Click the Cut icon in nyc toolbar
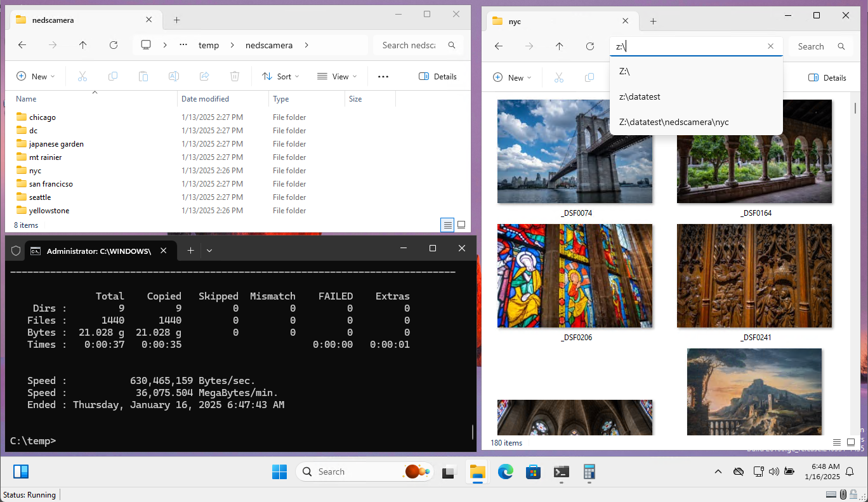This screenshot has width=868, height=502. tap(559, 77)
